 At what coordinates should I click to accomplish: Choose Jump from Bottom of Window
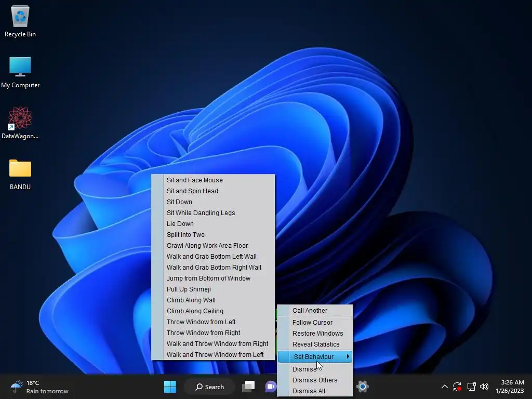pyautogui.click(x=213, y=278)
